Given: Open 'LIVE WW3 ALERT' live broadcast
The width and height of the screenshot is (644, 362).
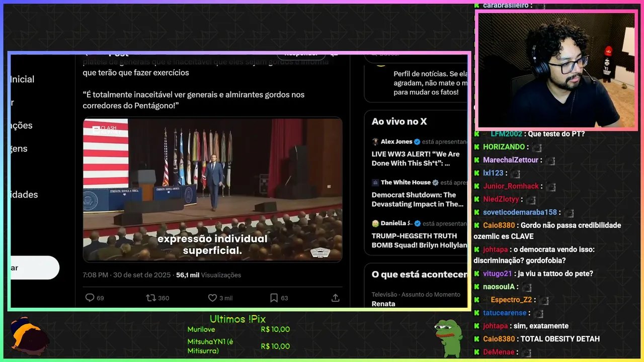Looking at the screenshot, I should click(x=416, y=158).
